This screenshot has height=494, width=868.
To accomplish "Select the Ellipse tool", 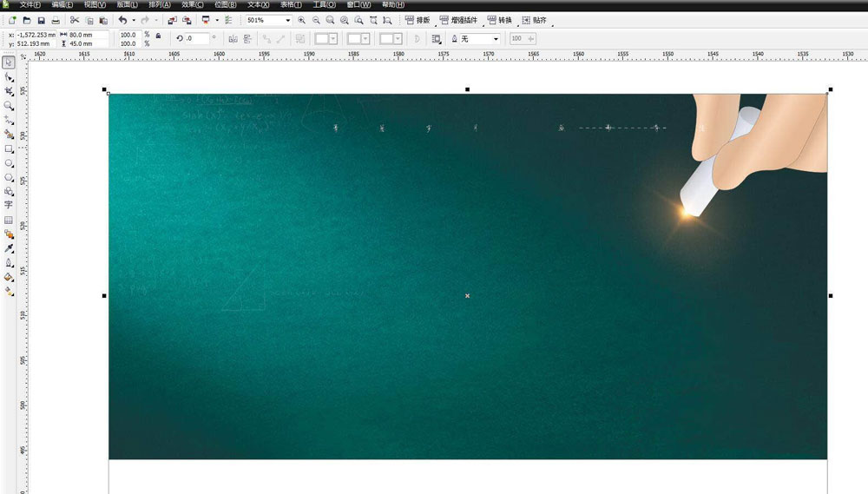I will coord(9,163).
